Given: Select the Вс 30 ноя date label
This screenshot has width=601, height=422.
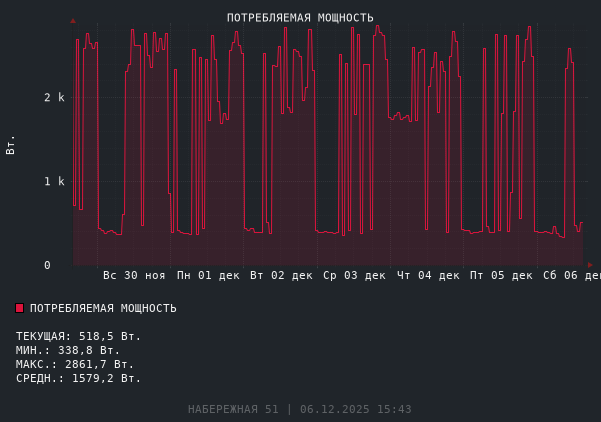Looking at the screenshot, I should [134, 275].
